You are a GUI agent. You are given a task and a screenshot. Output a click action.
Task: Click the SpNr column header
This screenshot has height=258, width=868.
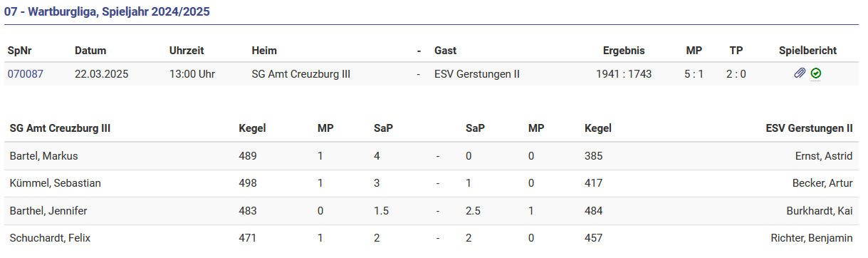tap(20, 51)
